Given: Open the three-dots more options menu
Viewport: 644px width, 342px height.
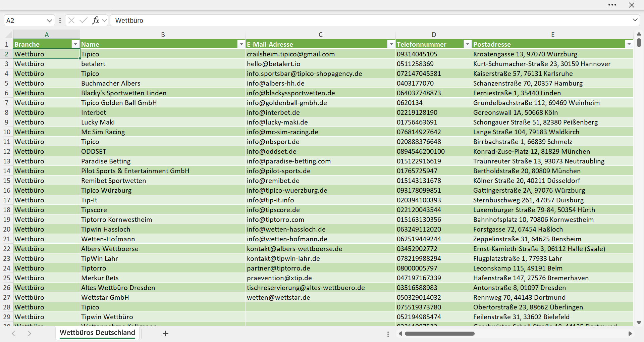Looking at the screenshot, I should tap(612, 5).
